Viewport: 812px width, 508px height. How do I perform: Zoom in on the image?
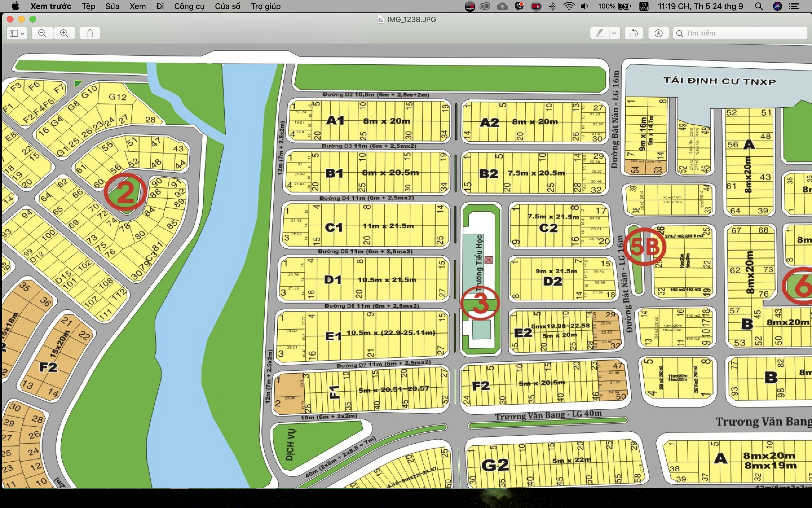click(x=64, y=33)
